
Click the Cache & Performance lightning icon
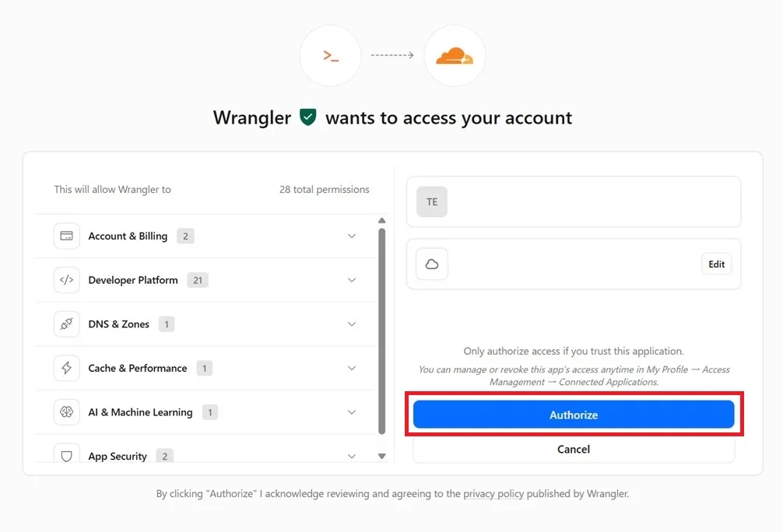coord(66,368)
